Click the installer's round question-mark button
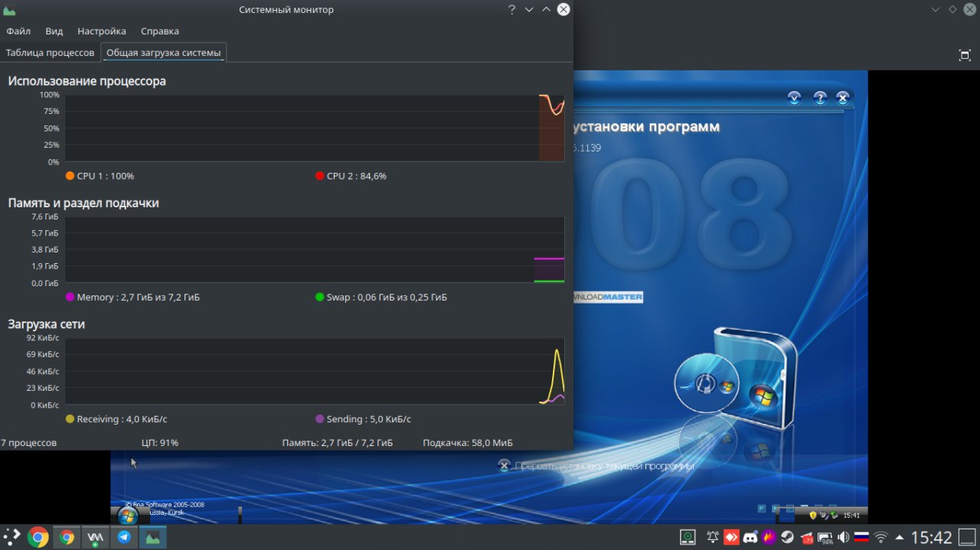Image resolution: width=980 pixels, height=550 pixels. [x=819, y=98]
